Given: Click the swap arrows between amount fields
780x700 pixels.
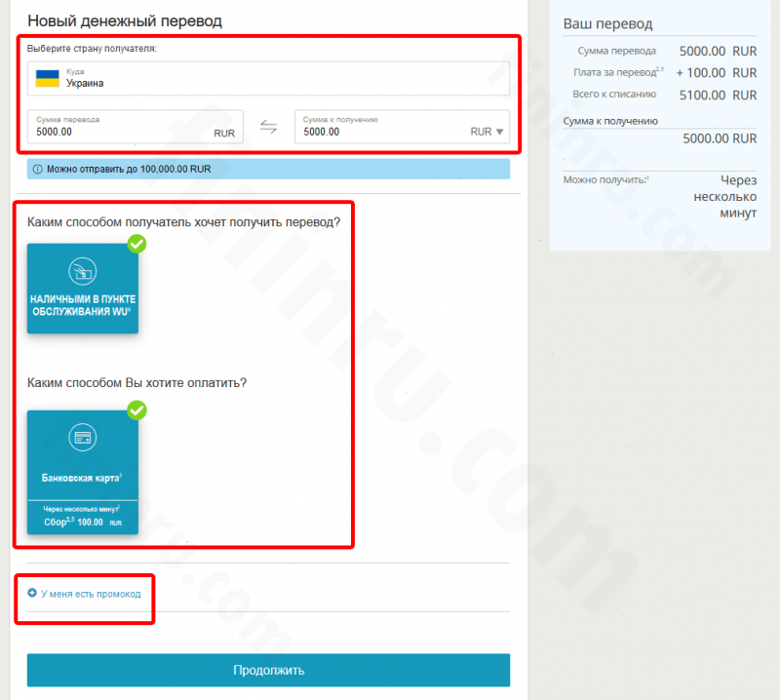Looking at the screenshot, I should 269,127.
